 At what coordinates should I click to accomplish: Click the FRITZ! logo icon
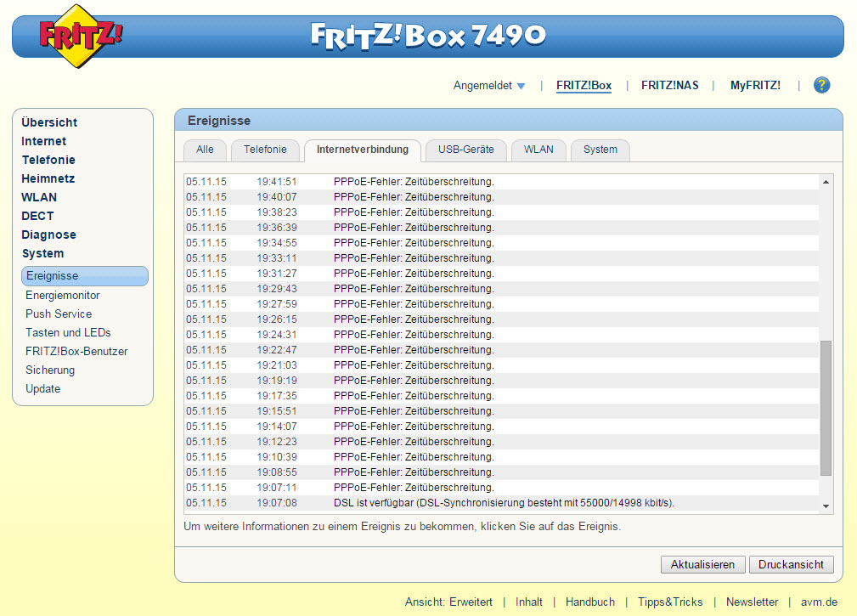pos(81,36)
